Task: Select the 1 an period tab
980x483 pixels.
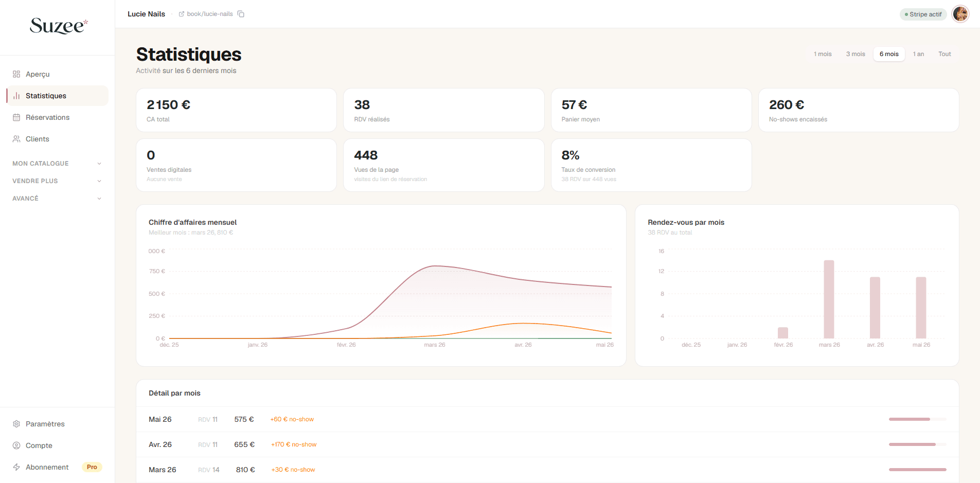Action: 918,54
